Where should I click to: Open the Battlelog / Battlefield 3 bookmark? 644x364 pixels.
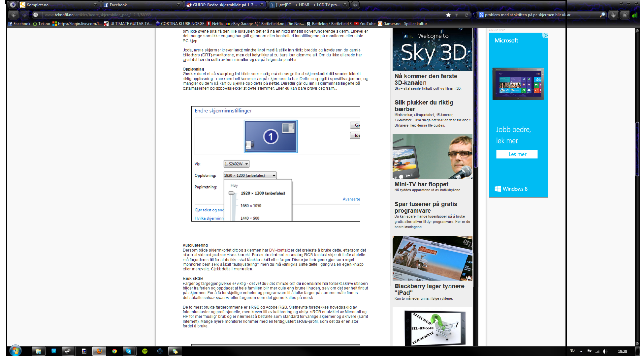[329, 24]
